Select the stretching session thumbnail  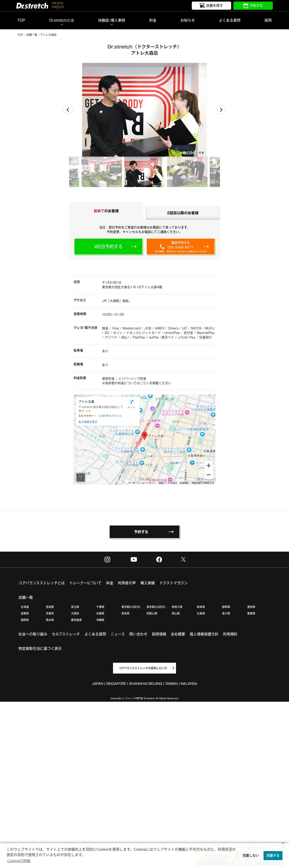(187, 172)
